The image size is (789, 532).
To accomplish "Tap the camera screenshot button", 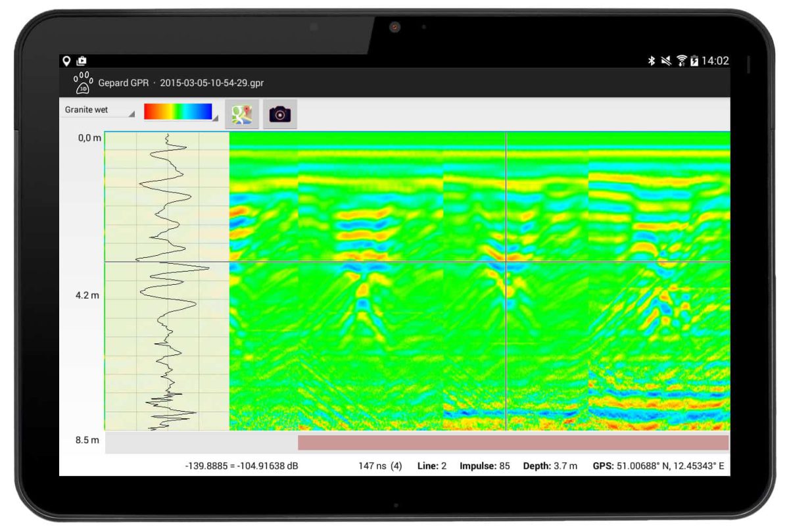I will (x=280, y=114).
